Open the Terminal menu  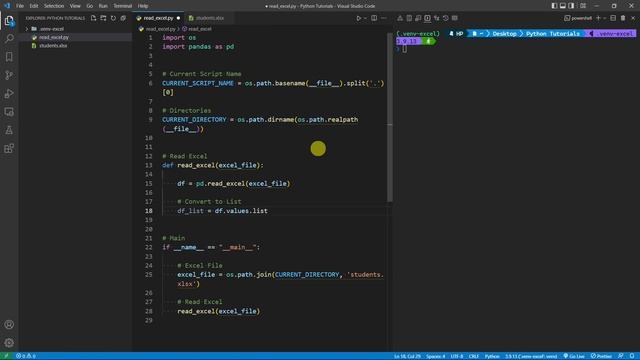[122, 6]
